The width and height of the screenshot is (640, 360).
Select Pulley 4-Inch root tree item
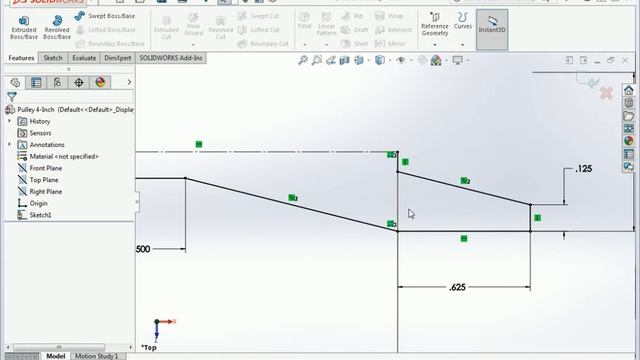70,109
